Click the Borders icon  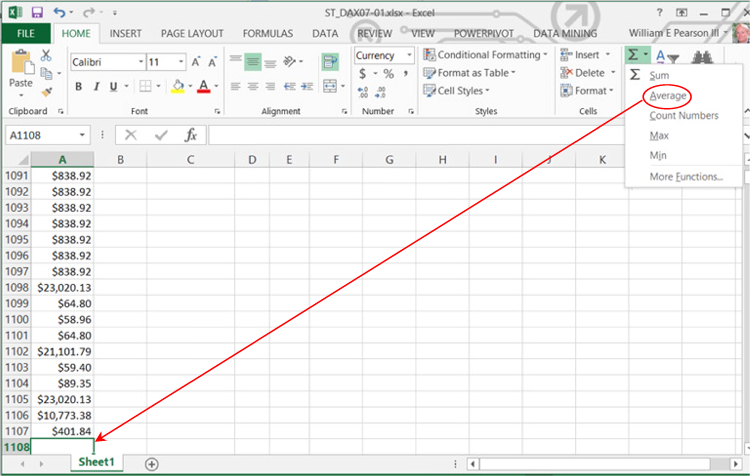[145, 86]
